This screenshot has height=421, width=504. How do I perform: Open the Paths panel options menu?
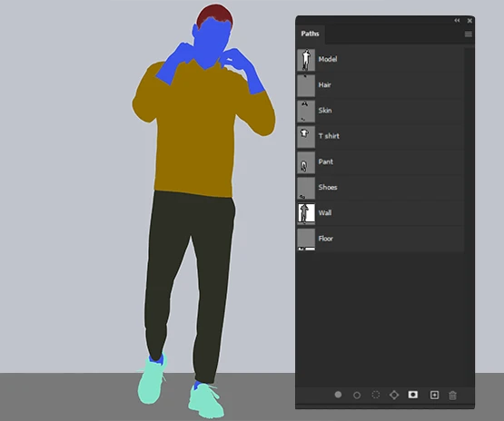469,34
